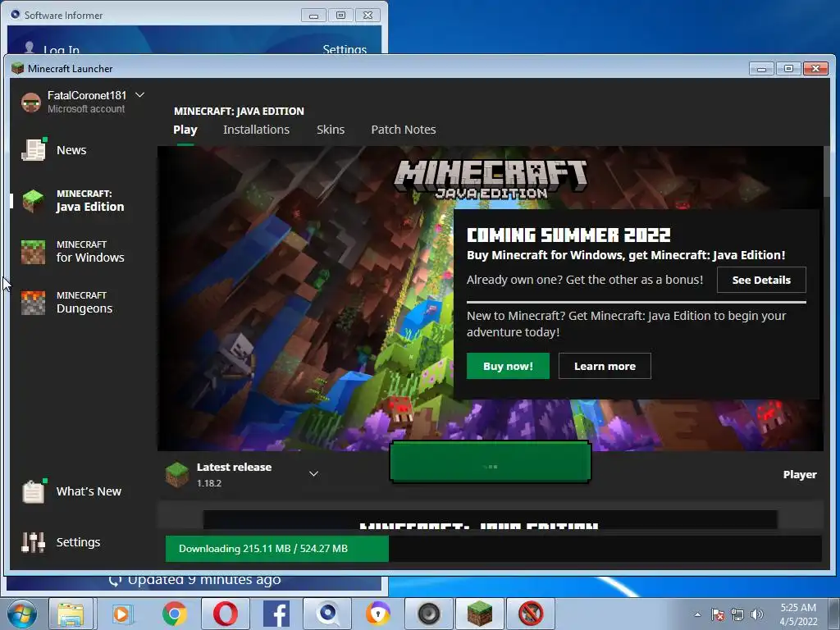Click the Learn more button

[605, 366]
